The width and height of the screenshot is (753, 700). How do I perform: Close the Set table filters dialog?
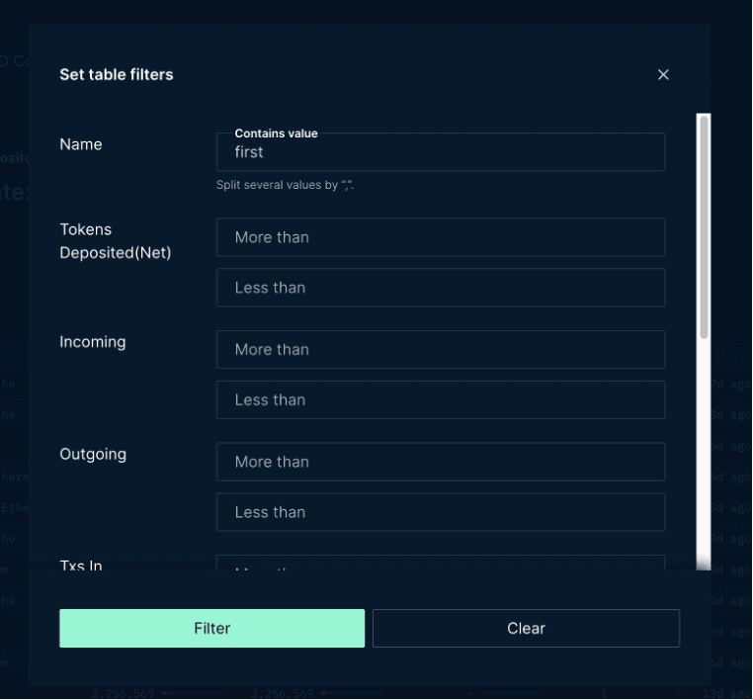tap(663, 75)
